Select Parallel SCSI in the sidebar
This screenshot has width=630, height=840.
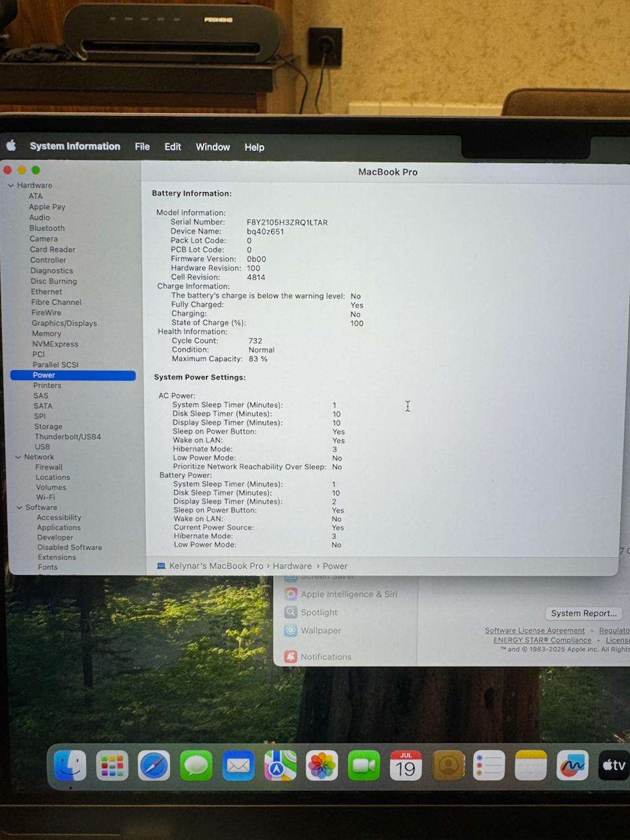tap(56, 364)
